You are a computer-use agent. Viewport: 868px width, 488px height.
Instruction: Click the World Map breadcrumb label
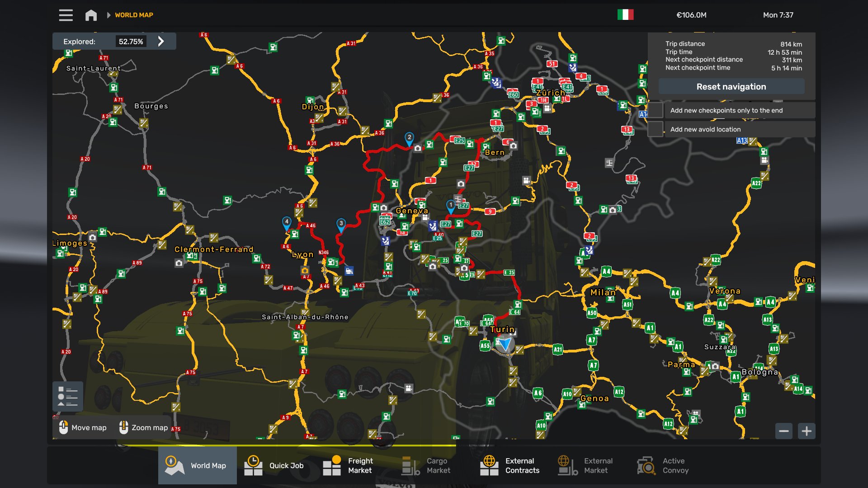tap(134, 15)
